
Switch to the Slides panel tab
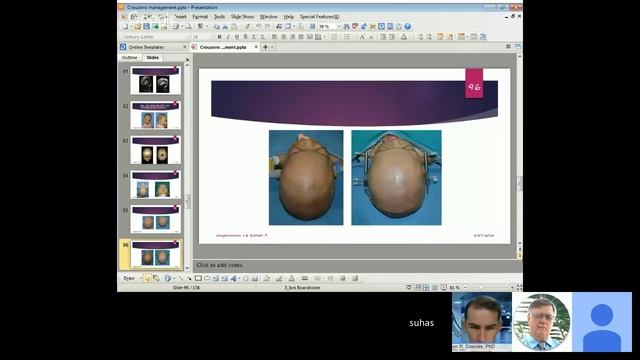pos(153,58)
